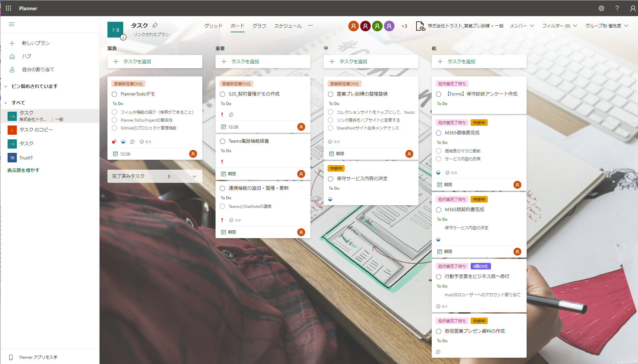
Task: Add a task in 低 column
Action: pos(479,62)
